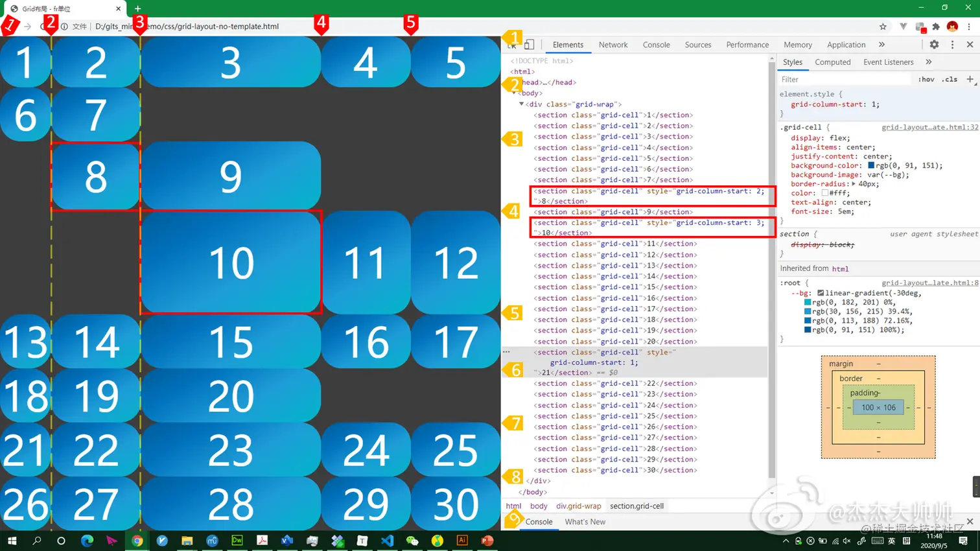980x551 pixels.
Task: Open Visual Studio Code from taskbar
Action: click(x=388, y=541)
